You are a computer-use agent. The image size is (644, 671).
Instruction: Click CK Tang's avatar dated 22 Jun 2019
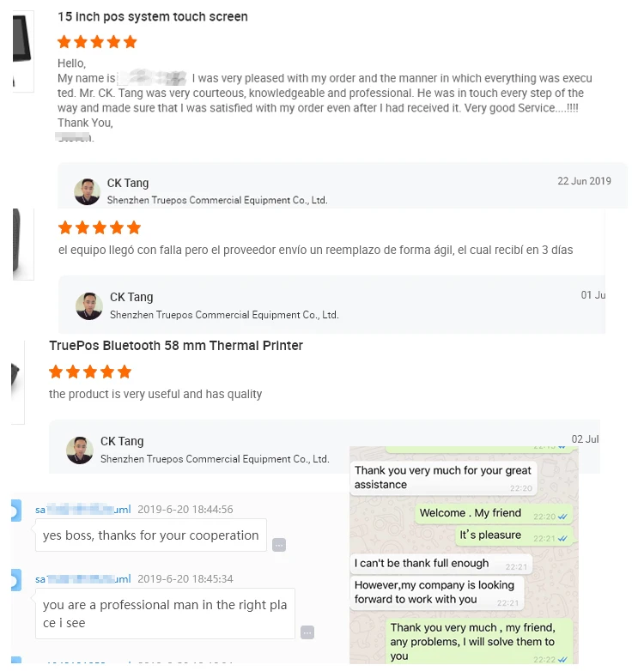[x=87, y=191]
